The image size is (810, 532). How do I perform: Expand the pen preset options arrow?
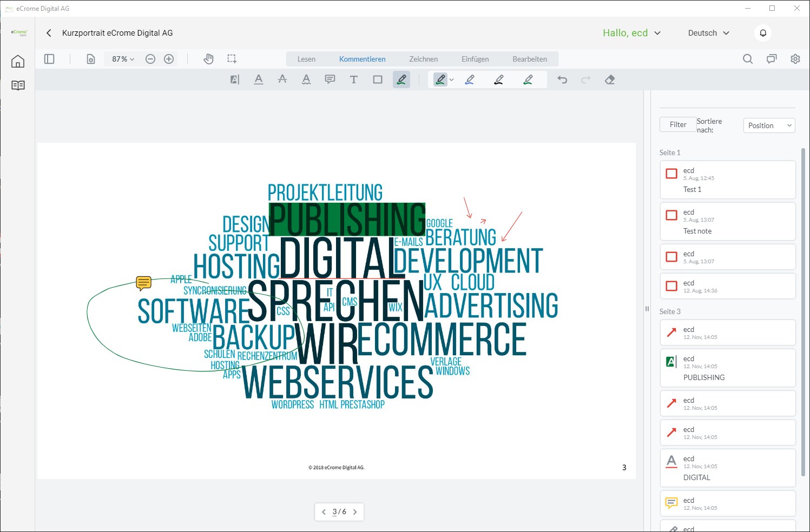451,80
